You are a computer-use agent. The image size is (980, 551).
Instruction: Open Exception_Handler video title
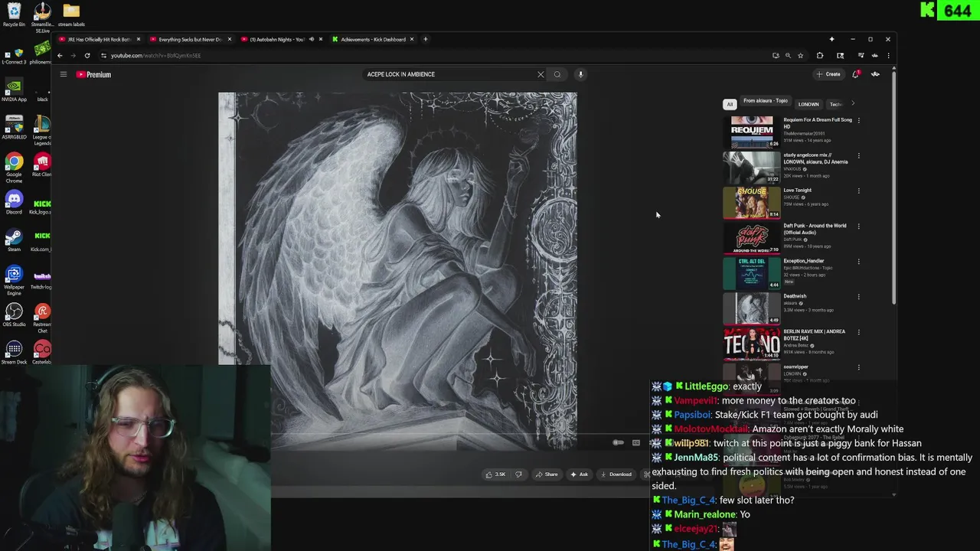(803, 261)
